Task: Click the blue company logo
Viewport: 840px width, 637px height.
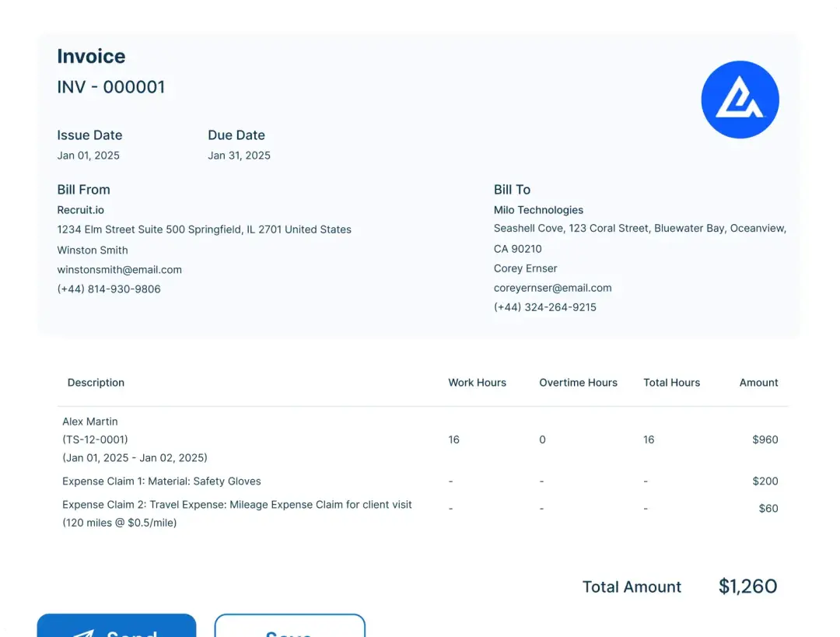Action: 740,100
